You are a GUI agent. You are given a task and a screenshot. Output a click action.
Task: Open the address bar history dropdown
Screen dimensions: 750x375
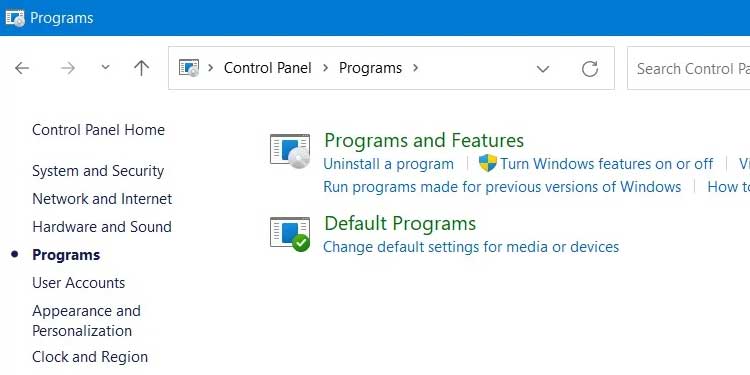pyautogui.click(x=543, y=69)
